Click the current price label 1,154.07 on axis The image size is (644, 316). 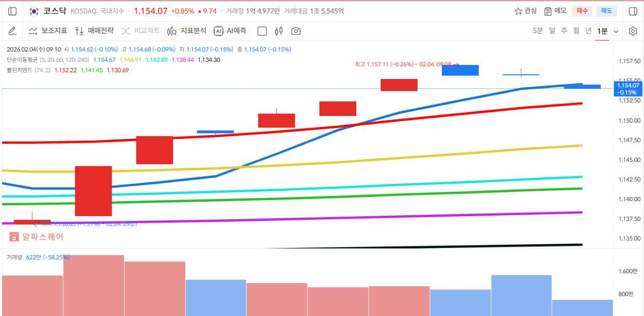coord(628,88)
